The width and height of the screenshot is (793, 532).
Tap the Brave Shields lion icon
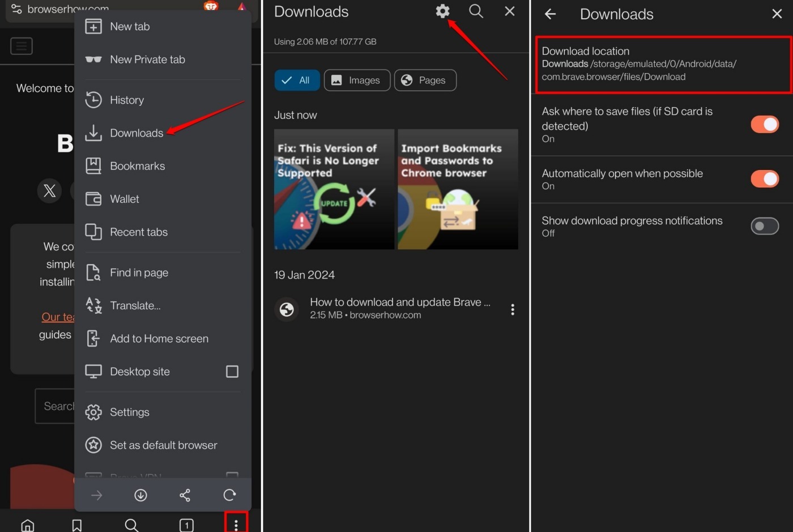pyautogui.click(x=211, y=6)
